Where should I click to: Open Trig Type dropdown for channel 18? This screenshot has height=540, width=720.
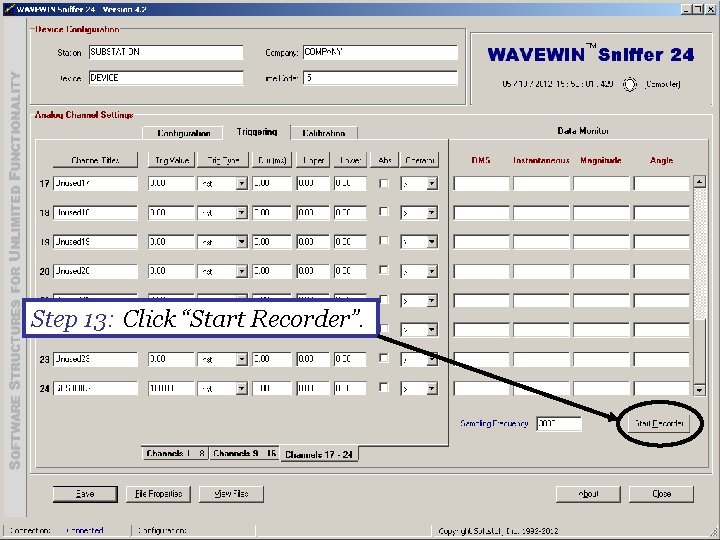[x=242, y=213]
